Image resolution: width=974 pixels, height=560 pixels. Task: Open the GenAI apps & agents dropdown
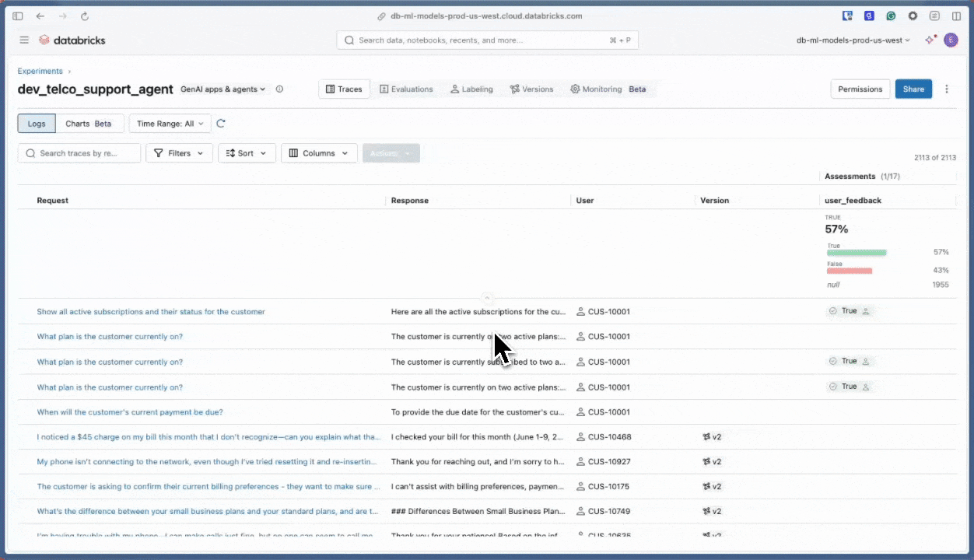coord(223,89)
